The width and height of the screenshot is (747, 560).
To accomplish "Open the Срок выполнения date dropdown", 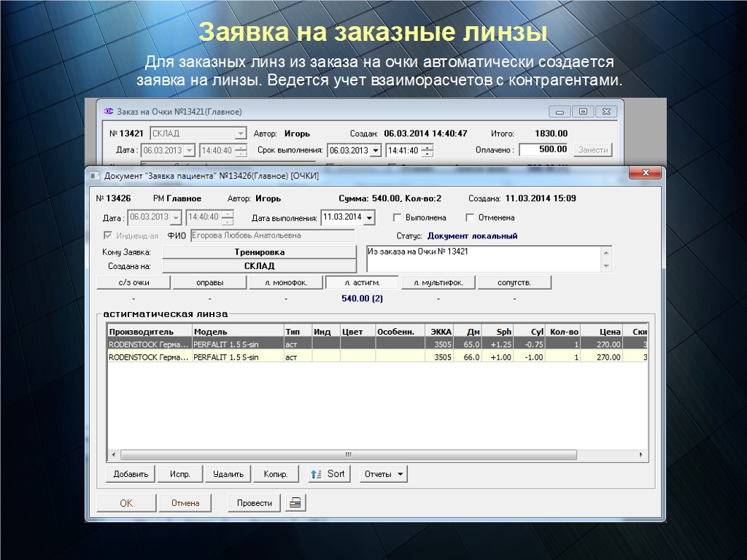I will click(x=376, y=150).
